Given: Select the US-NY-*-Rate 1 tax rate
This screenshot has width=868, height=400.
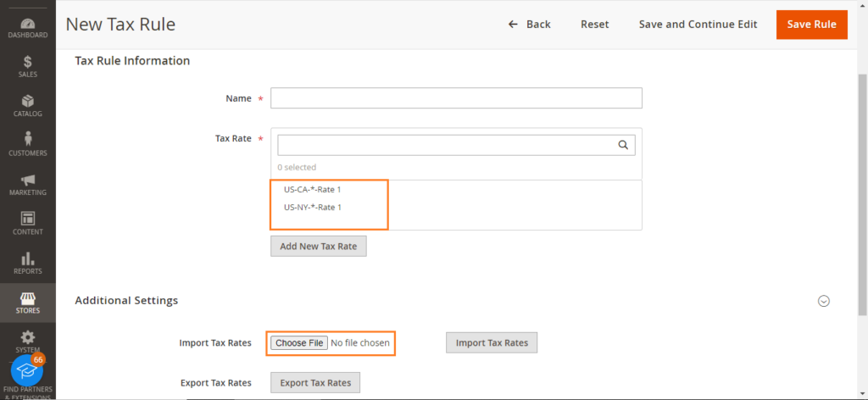Looking at the screenshot, I should [x=313, y=208].
